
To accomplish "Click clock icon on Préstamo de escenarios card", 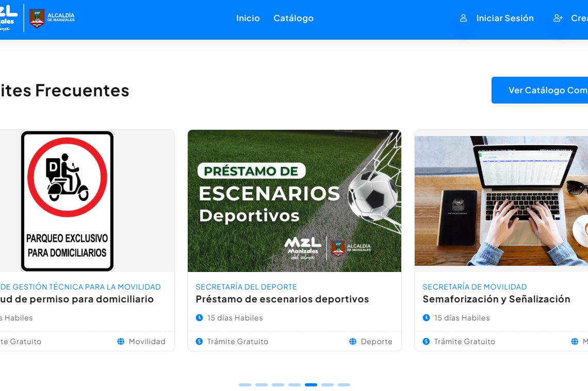I will pyautogui.click(x=200, y=318).
